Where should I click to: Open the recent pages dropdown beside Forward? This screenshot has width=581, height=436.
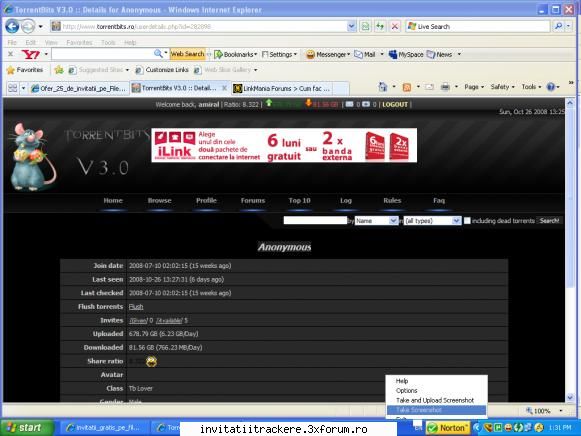pyautogui.click(x=40, y=27)
